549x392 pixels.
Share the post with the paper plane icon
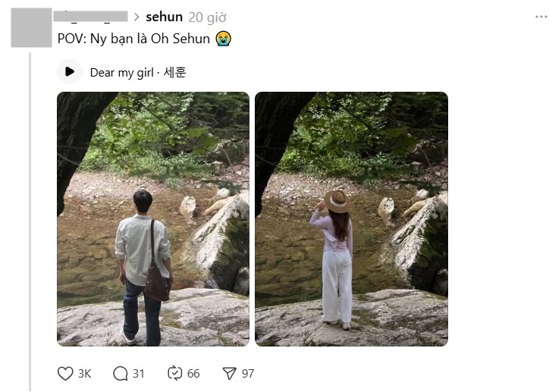(229, 374)
